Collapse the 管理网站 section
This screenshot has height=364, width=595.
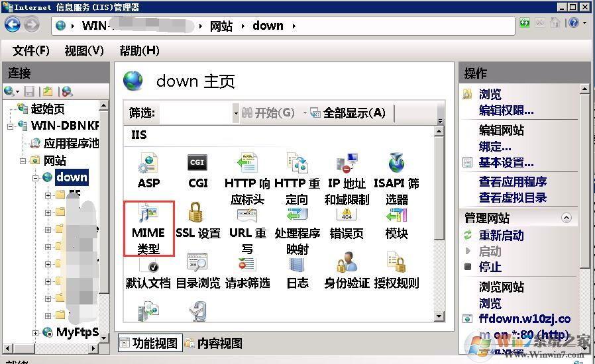click(x=566, y=218)
